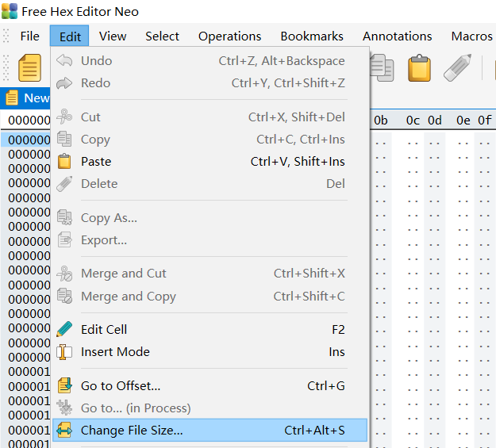Viewport: 496px width, 448px height.
Task: Open the Bookmarks menu
Action: pyautogui.click(x=312, y=36)
